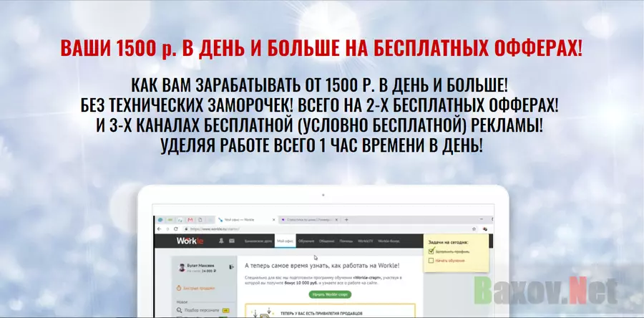This screenshot has width=644, height=318.
Task: Switch to the second browser tab with purple favicon
Action: tap(310, 220)
